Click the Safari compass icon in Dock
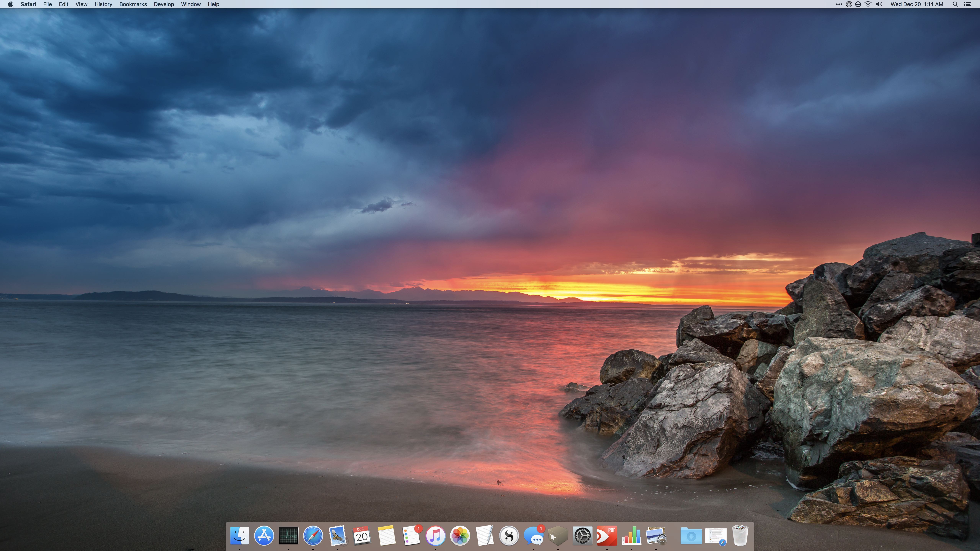 (x=313, y=536)
